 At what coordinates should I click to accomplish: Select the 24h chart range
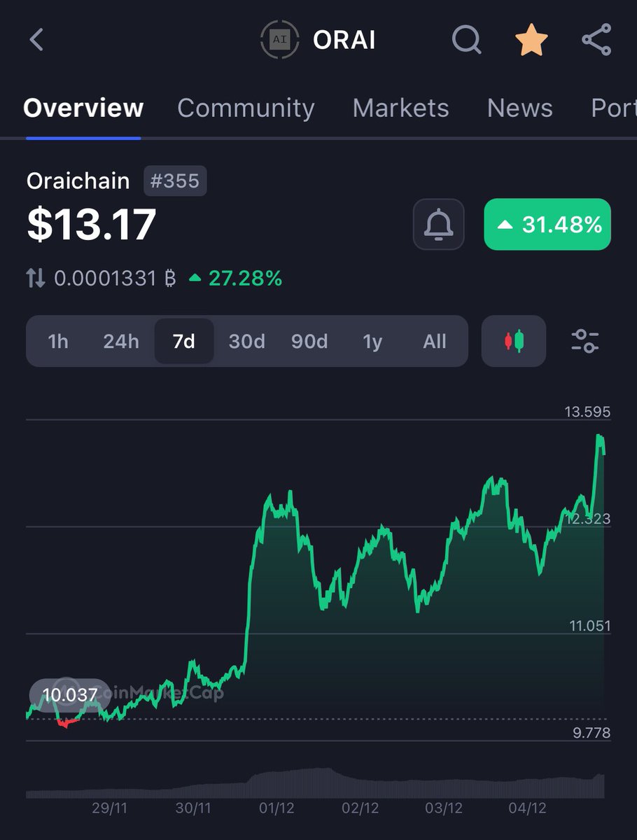coord(120,342)
